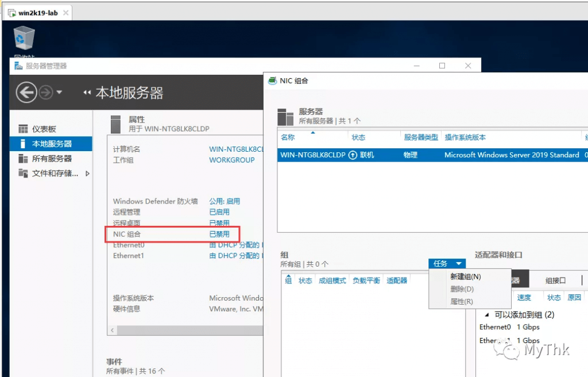Image resolution: width=588 pixels, height=377 pixels.
Task: Click the 仪表板 dashboard icon
Action: pyautogui.click(x=23, y=129)
